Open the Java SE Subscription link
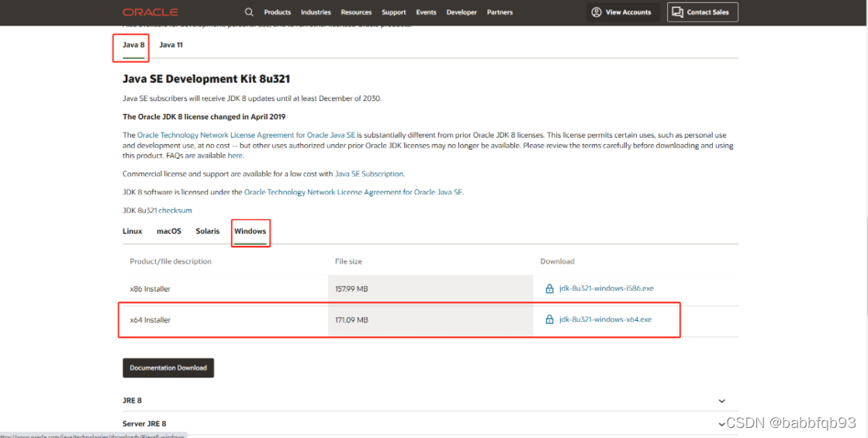 (x=368, y=174)
